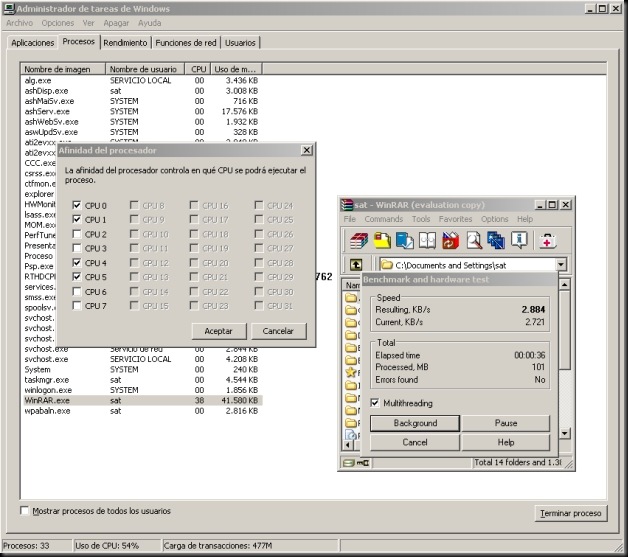
Task: Toggle the Multithreading checkbox in benchmark
Action: click(x=375, y=403)
